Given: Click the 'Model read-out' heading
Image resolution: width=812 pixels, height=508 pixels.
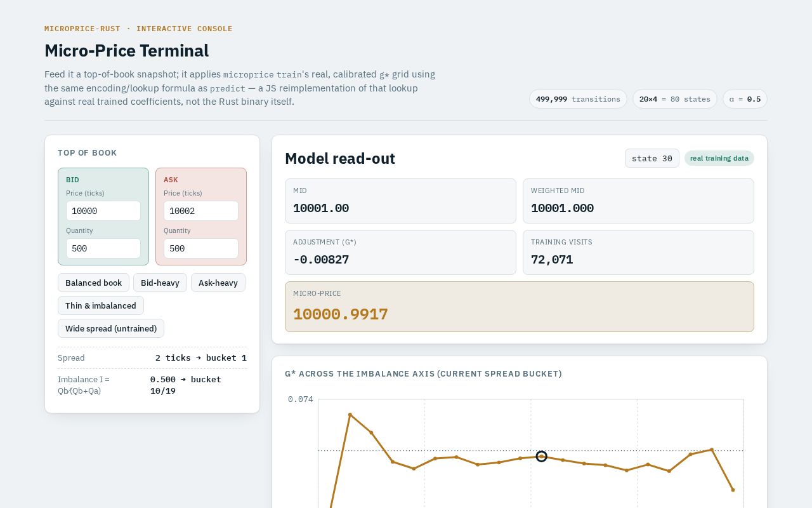Looking at the screenshot, I should pos(340,159).
